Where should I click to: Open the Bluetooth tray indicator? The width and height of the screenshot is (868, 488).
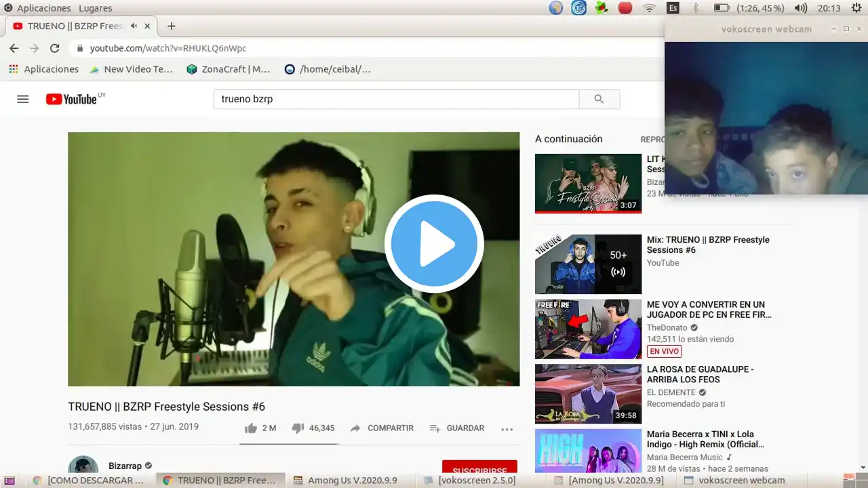pyautogui.click(x=695, y=8)
